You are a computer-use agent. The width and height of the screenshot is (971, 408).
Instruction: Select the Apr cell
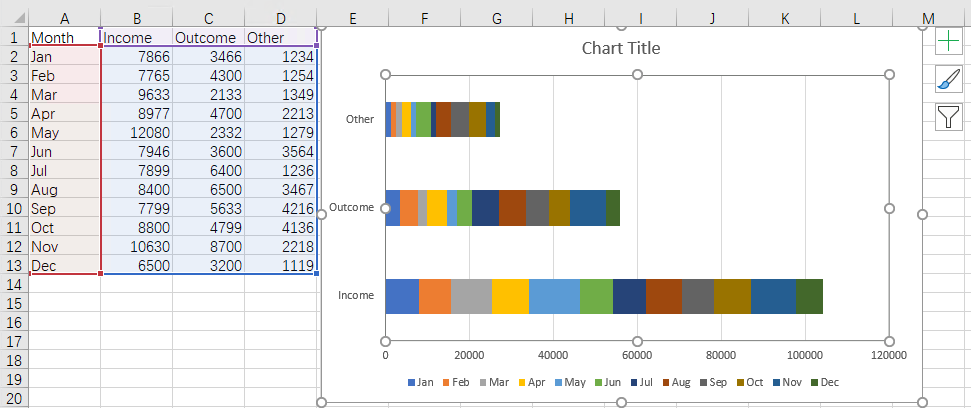(x=64, y=114)
